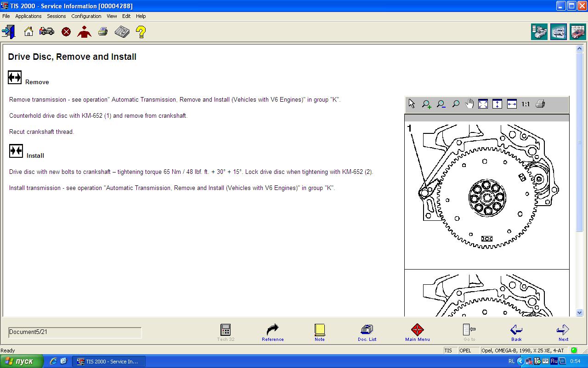588x368 pixels.
Task: Click the scroll down arrow of document scrollbar
Action: 579,312
